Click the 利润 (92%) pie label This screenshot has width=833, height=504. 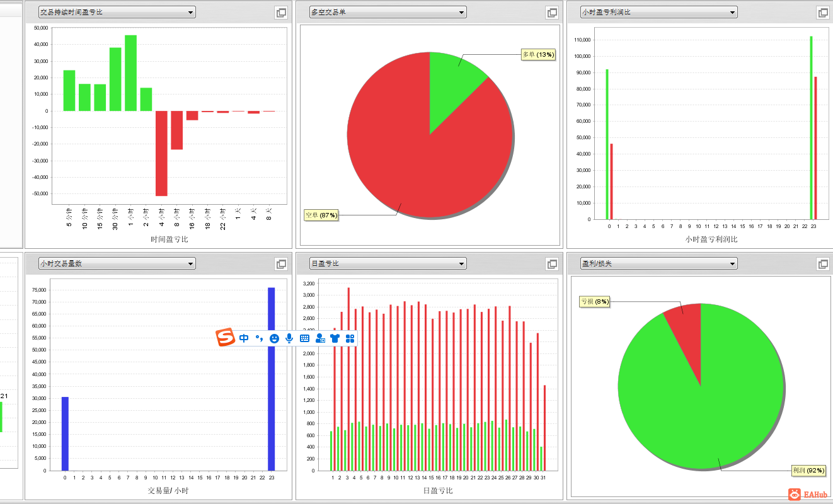(x=808, y=471)
